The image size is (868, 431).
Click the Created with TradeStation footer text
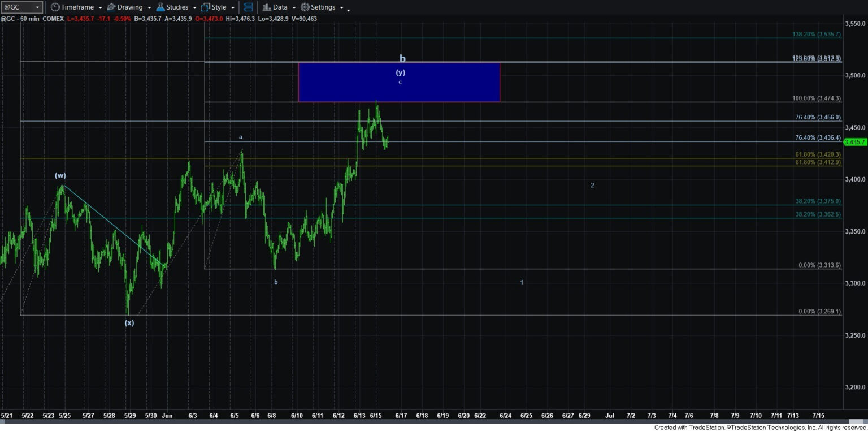pyautogui.click(x=760, y=427)
